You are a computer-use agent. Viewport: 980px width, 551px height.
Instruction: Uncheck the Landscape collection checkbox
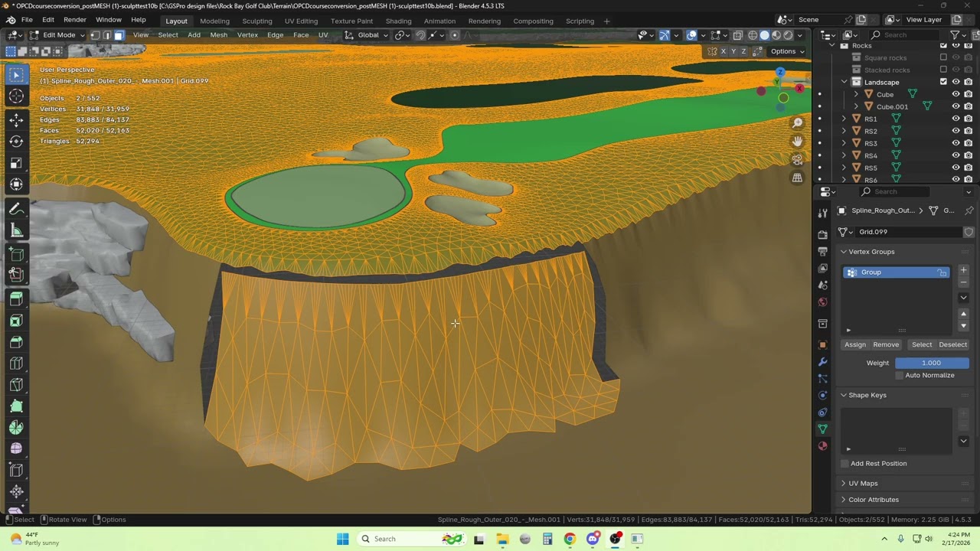[943, 82]
